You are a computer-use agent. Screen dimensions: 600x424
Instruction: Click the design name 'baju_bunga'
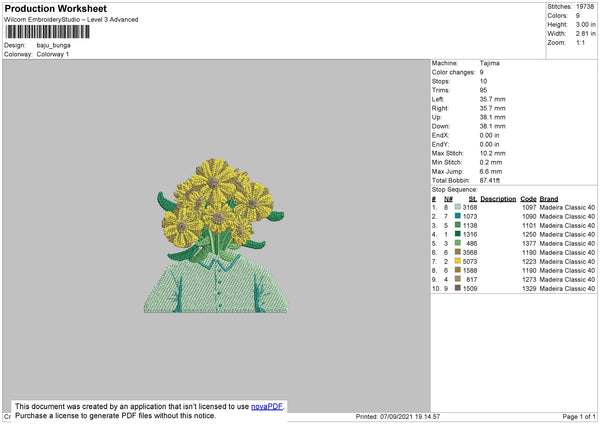tap(54, 45)
